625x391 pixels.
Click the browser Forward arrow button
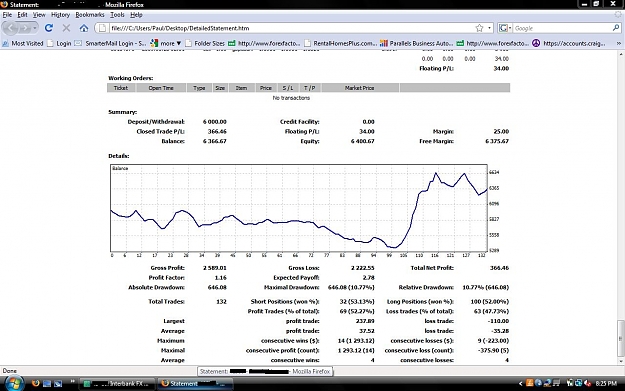(x=25, y=28)
